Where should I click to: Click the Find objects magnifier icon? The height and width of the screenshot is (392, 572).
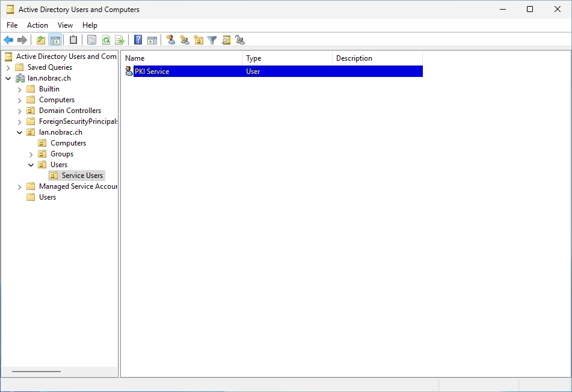point(226,40)
